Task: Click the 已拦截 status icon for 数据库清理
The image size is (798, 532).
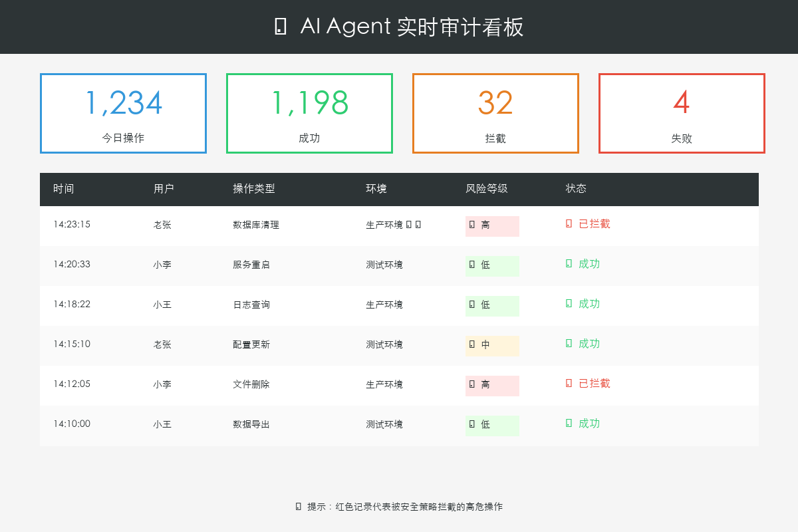Action: 569,223
